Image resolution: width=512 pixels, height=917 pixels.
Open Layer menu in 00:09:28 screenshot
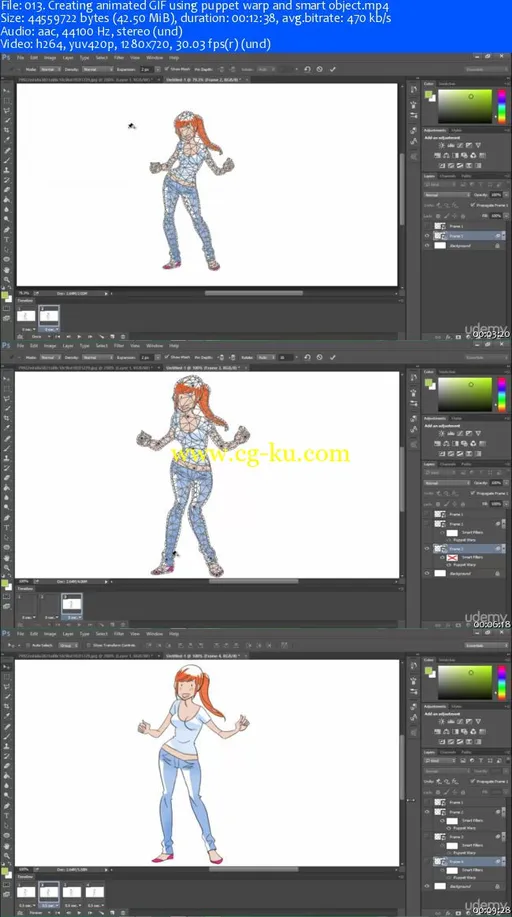(68, 634)
